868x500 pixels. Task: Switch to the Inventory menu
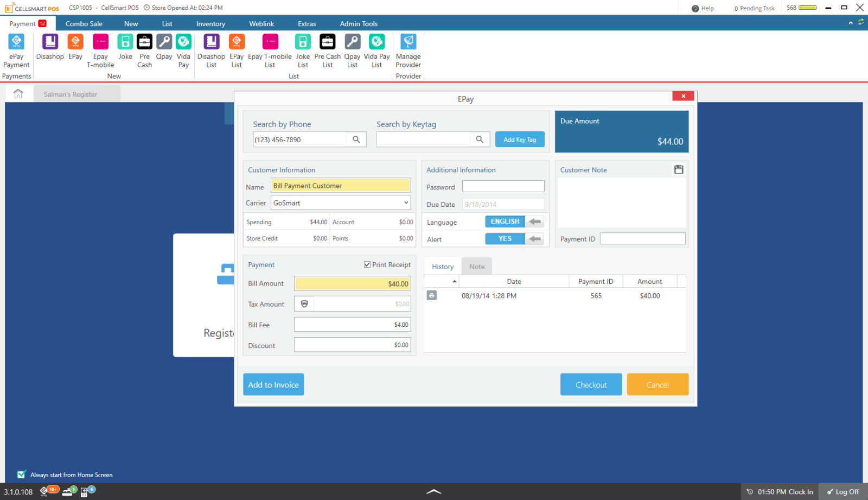pos(210,23)
